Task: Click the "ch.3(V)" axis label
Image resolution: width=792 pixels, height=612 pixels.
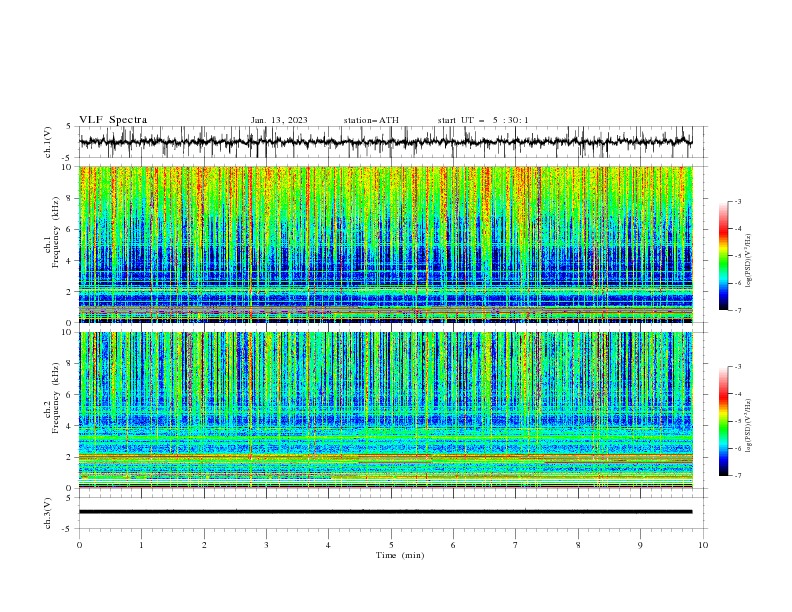Action: (x=48, y=513)
